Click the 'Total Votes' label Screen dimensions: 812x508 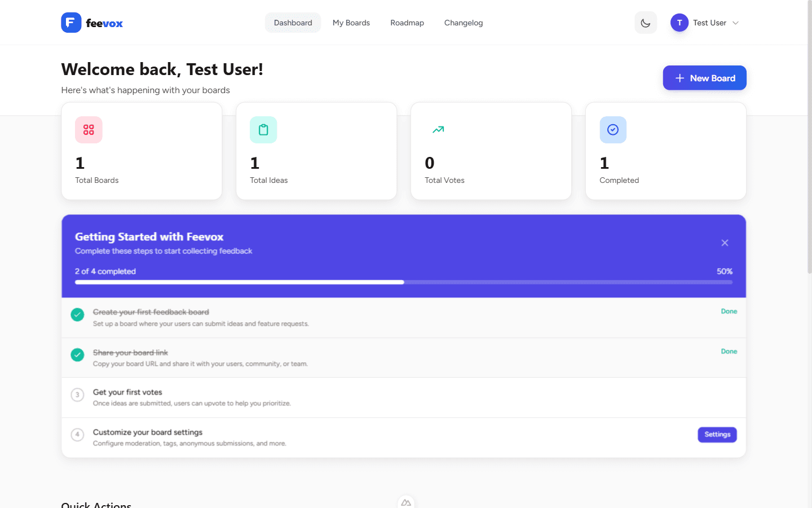445,181
